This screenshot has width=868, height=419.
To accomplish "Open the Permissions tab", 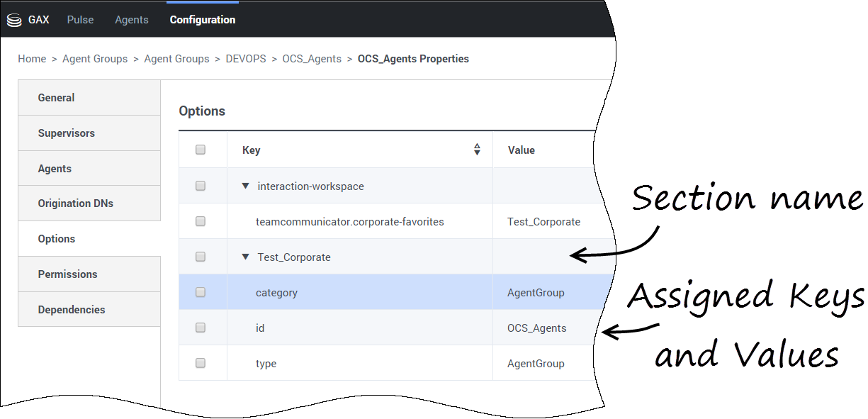I will [68, 274].
